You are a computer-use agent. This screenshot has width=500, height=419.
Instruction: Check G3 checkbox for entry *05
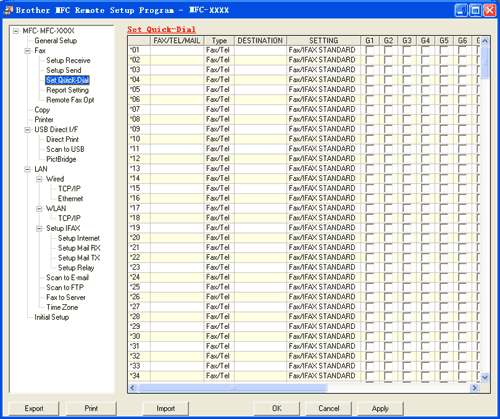pos(407,90)
